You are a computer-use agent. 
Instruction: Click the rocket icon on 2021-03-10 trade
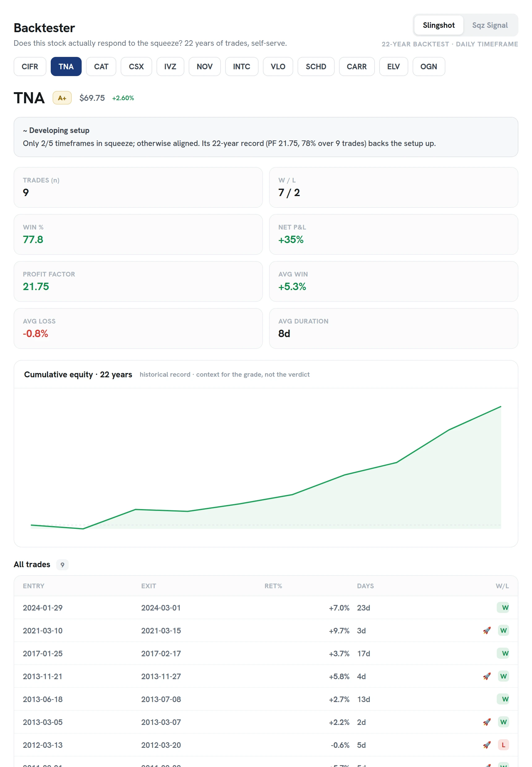click(487, 630)
